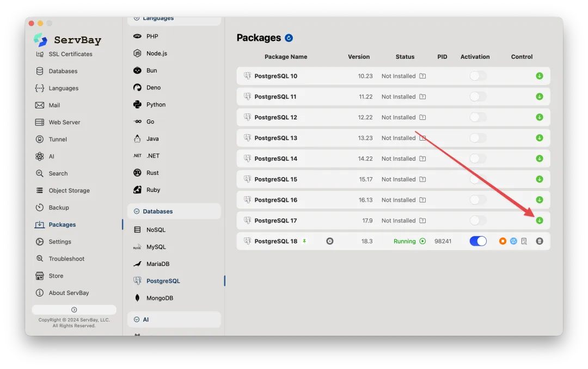Toggle activation switch for PostgreSQL 17
Viewport: 588px width, 369px height.
tap(478, 220)
